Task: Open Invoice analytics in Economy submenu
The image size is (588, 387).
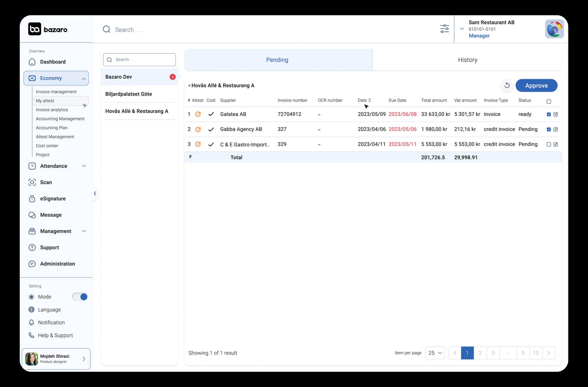Action: click(x=52, y=110)
